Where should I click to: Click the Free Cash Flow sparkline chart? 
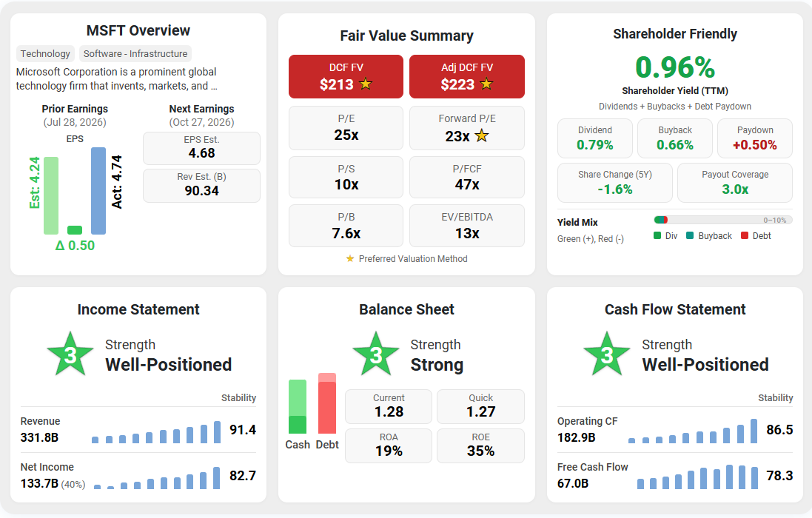(697, 477)
